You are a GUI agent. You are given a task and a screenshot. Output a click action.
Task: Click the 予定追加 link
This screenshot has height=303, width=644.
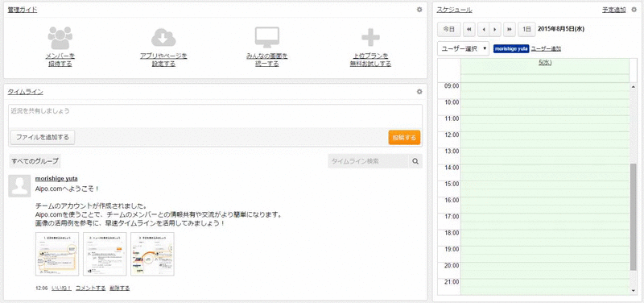[x=614, y=10]
